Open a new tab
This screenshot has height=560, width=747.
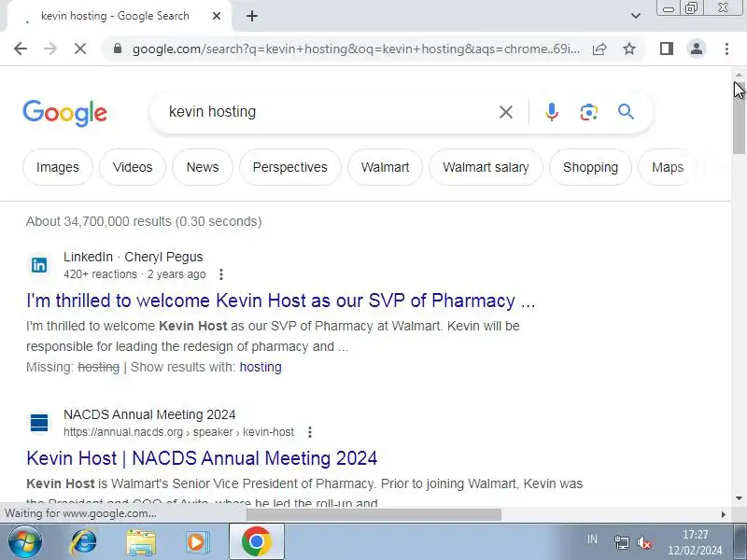[252, 16]
